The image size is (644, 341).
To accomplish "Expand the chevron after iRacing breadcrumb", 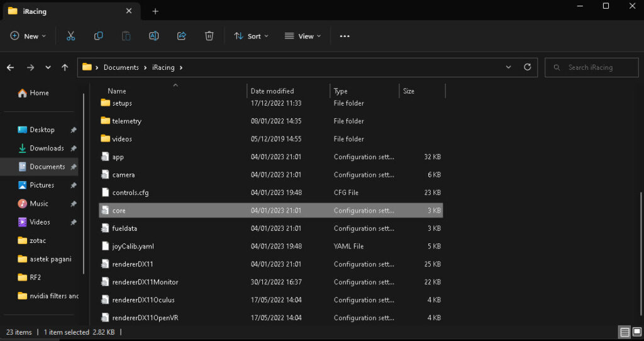I will 181,67.
